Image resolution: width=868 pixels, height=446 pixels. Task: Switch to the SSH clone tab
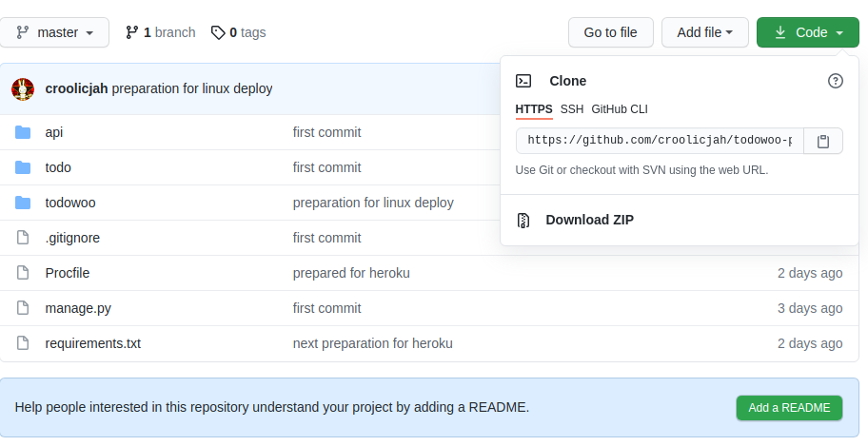coord(572,109)
